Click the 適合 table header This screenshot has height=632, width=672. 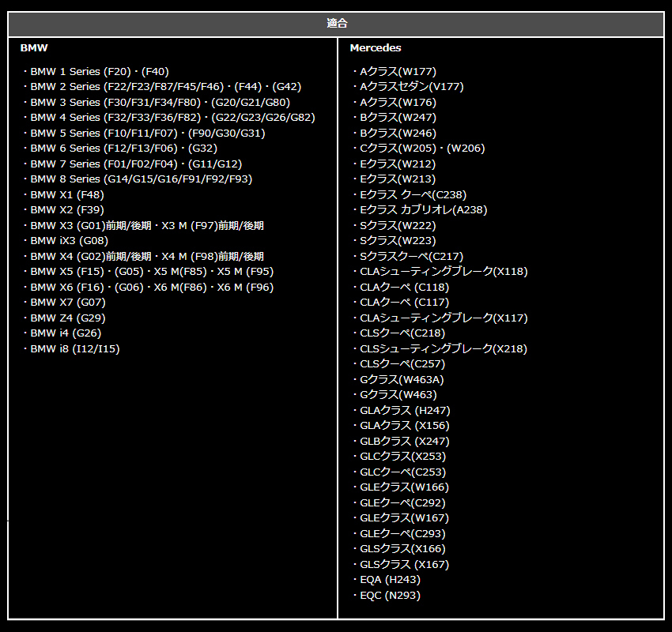tap(337, 24)
